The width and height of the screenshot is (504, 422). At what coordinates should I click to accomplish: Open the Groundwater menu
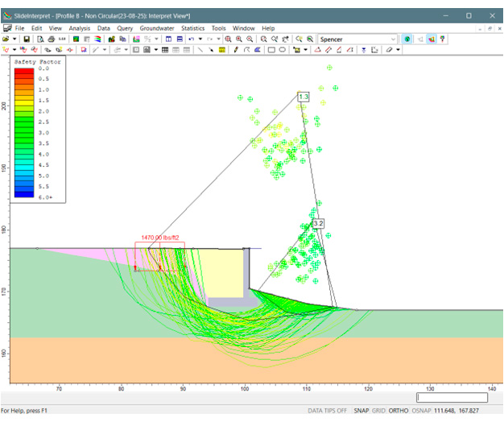tap(157, 28)
